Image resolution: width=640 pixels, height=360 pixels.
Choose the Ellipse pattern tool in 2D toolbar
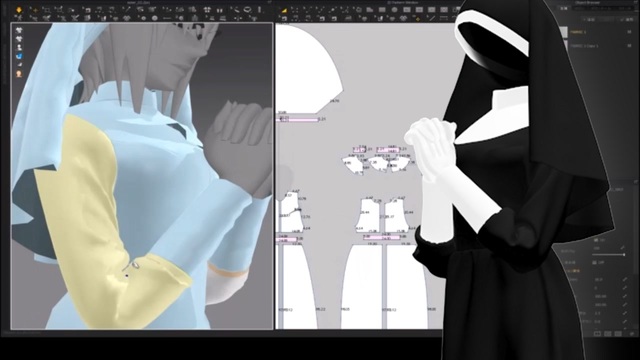[x=395, y=10]
